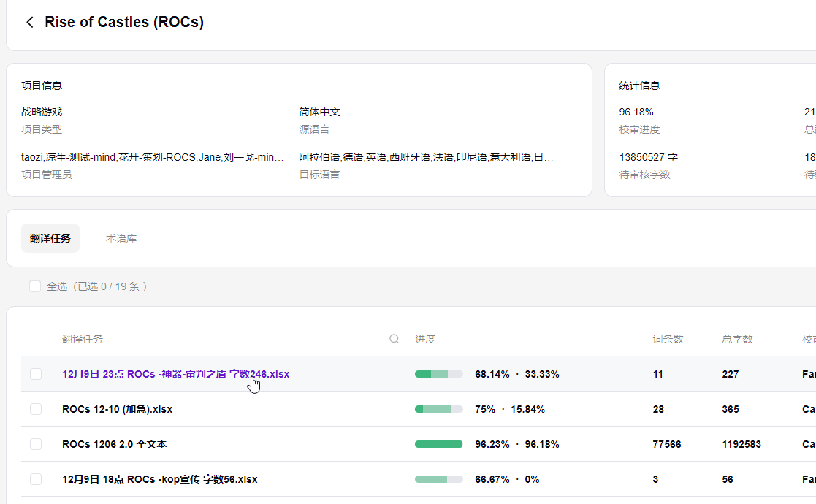Click the 进度 column header
Screen dimensions: 816x504
pyautogui.click(x=425, y=339)
